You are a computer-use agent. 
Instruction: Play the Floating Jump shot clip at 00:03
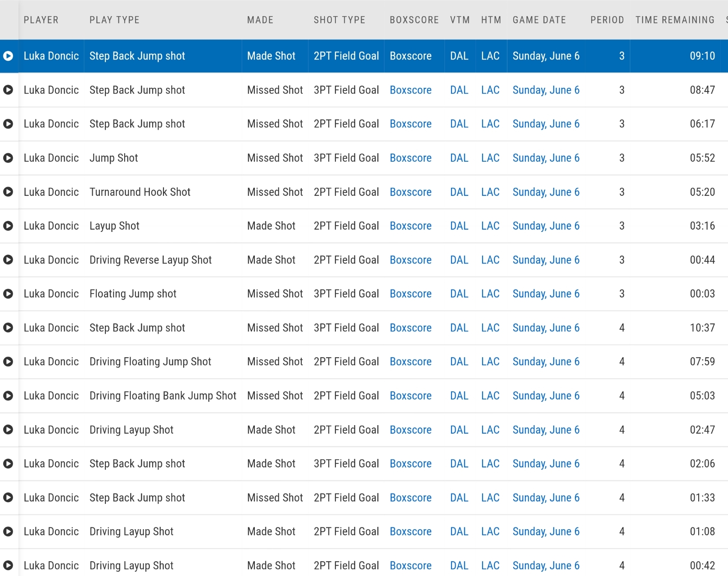(x=8, y=294)
